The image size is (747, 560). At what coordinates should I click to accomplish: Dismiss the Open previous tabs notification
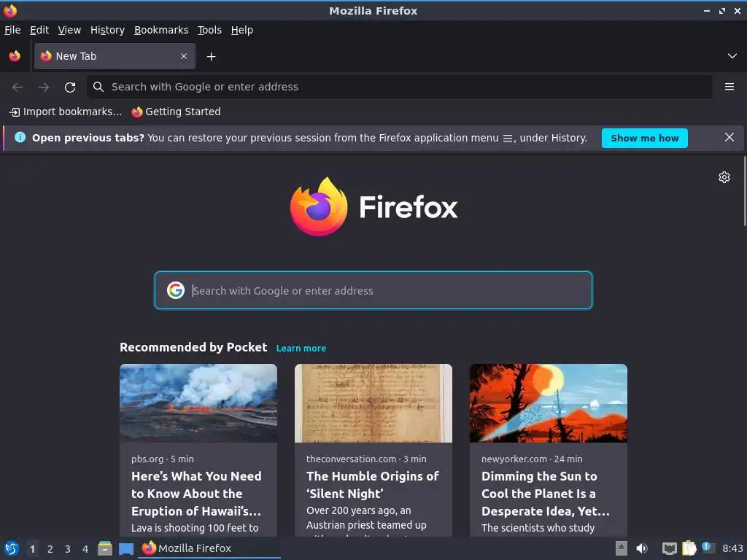(x=729, y=138)
